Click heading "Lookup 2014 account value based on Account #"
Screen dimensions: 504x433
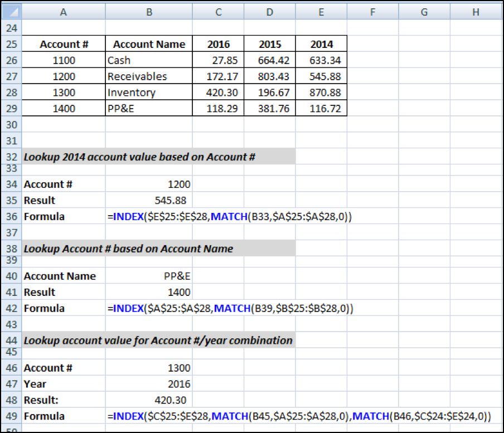[139, 157]
